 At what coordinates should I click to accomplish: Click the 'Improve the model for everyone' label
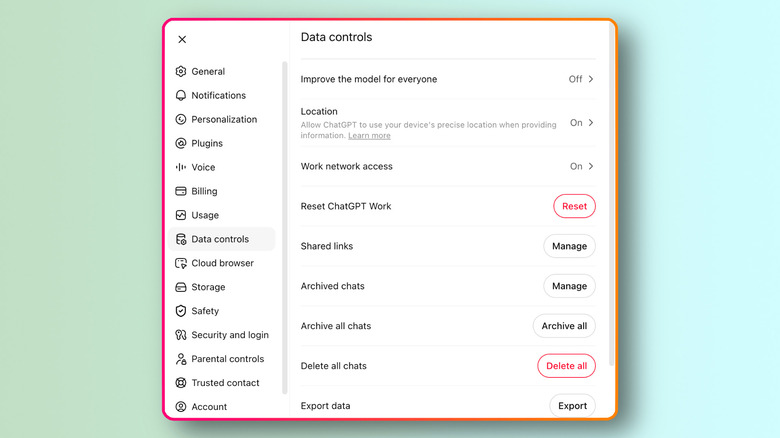tap(369, 79)
